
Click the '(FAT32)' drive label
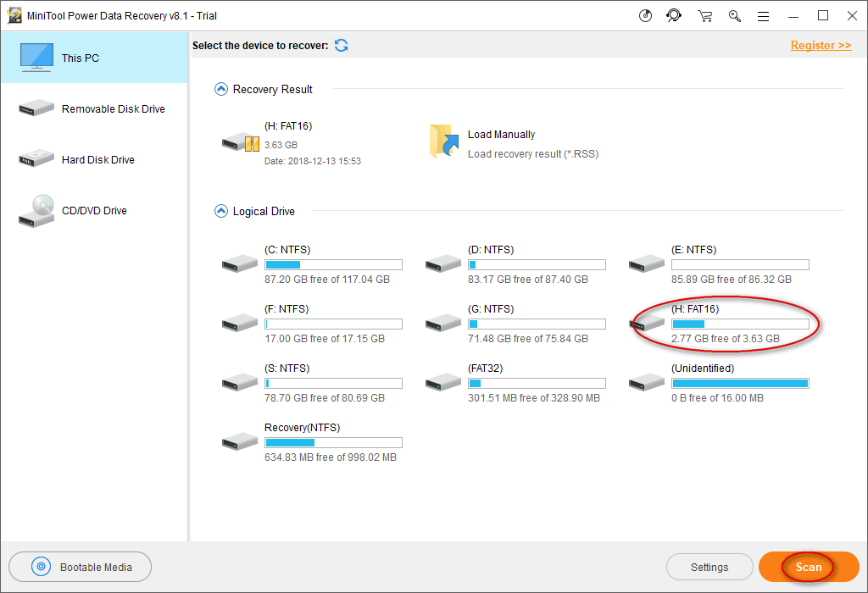tap(486, 369)
